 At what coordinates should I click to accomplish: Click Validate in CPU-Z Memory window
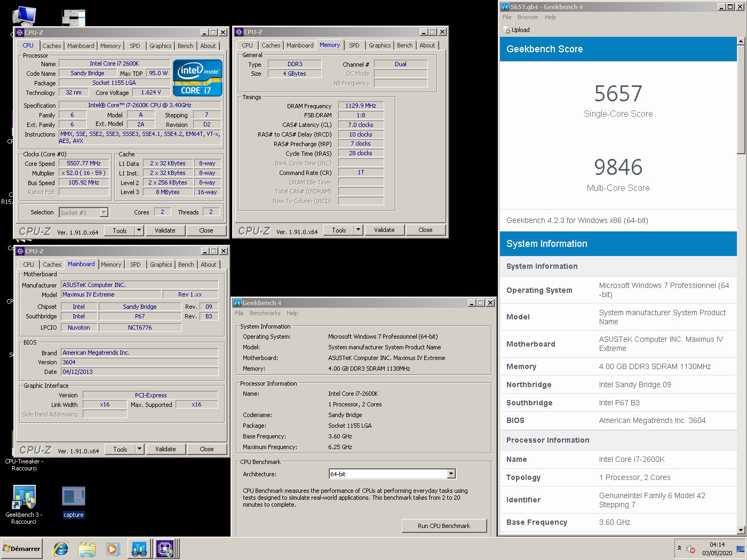(x=384, y=230)
